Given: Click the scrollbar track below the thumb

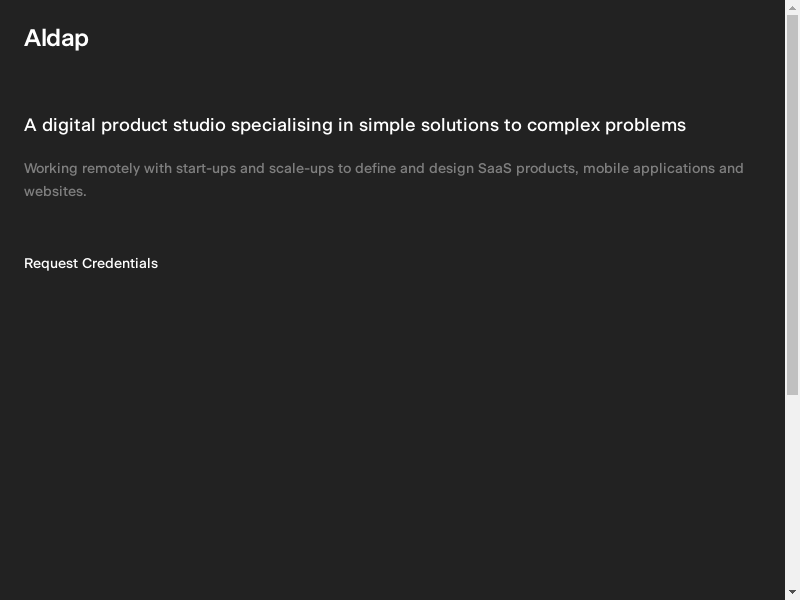Looking at the screenshot, I should coord(792,490).
